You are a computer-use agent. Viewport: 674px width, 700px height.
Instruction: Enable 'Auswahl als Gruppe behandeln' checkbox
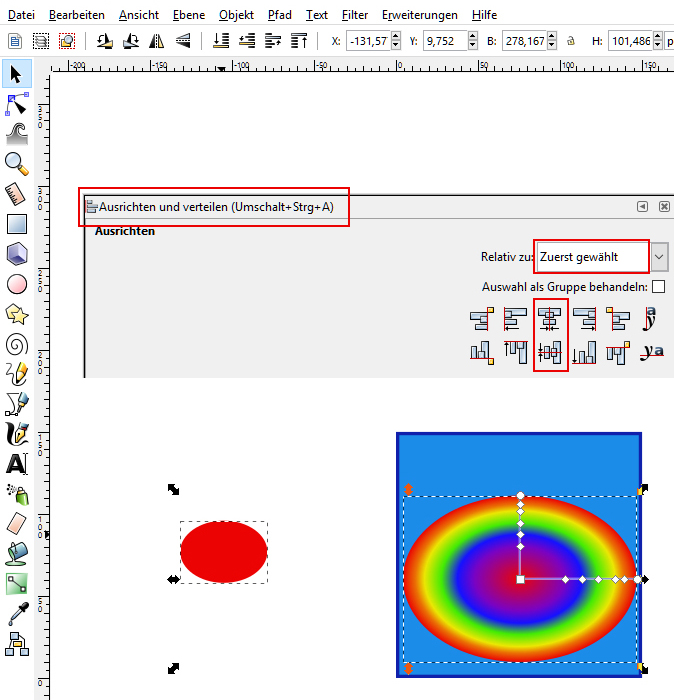658,287
